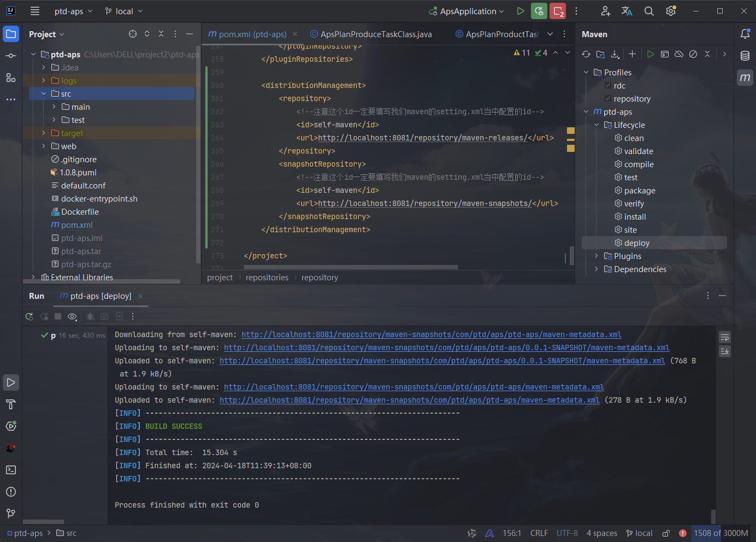Image resolution: width=756 pixels, height=542 pixels.
Task: Download Maven sources and documentation icon
Action: point(615,54)
